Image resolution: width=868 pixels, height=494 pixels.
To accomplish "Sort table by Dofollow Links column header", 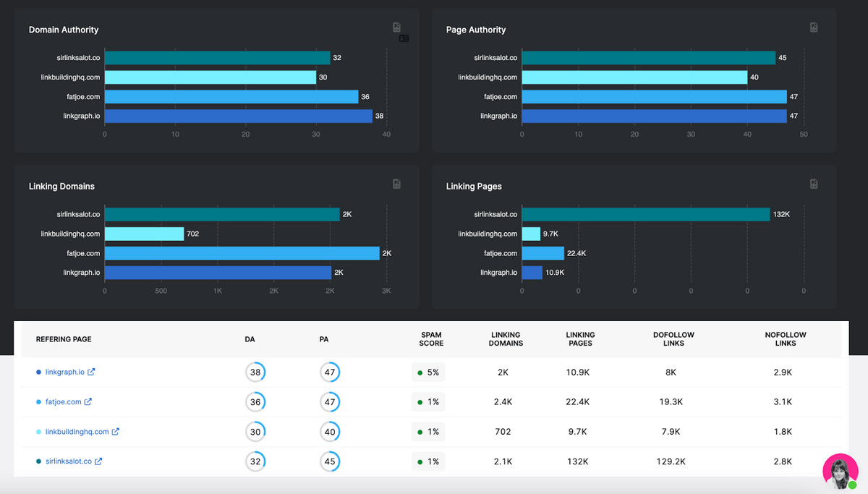I will [673, 339].
